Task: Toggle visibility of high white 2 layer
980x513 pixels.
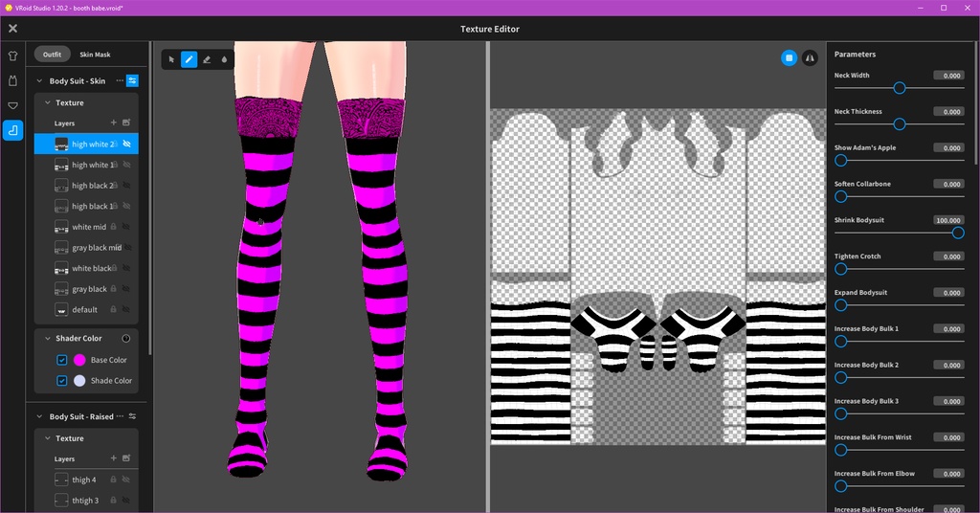Action: pyautogui.click(x=126, y=144)
